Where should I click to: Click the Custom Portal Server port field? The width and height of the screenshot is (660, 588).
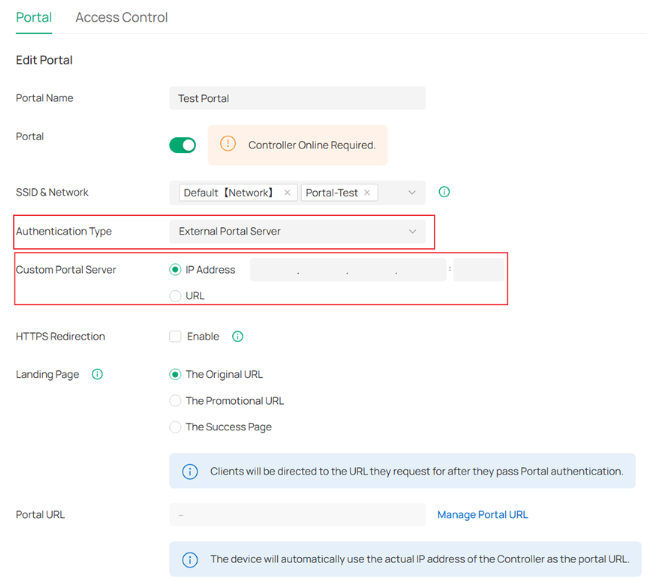[479, 270]
